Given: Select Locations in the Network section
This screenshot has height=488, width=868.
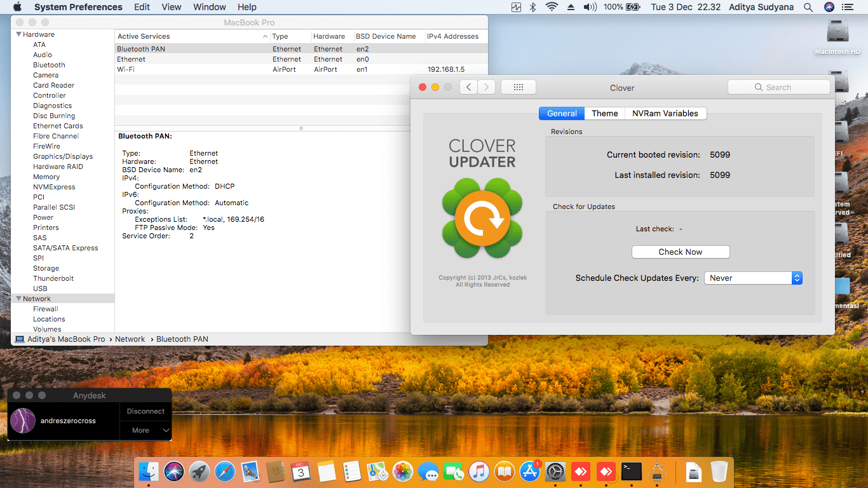Looking at the screenshot, I should pyautogui.click(x=49, y=319).
